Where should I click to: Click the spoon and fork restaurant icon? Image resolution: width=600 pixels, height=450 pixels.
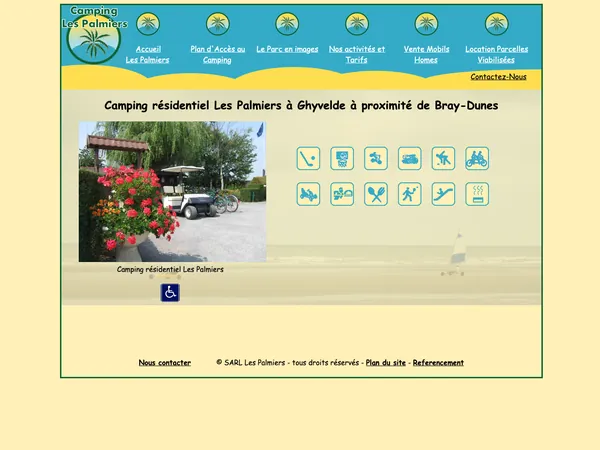coord(376,194)
